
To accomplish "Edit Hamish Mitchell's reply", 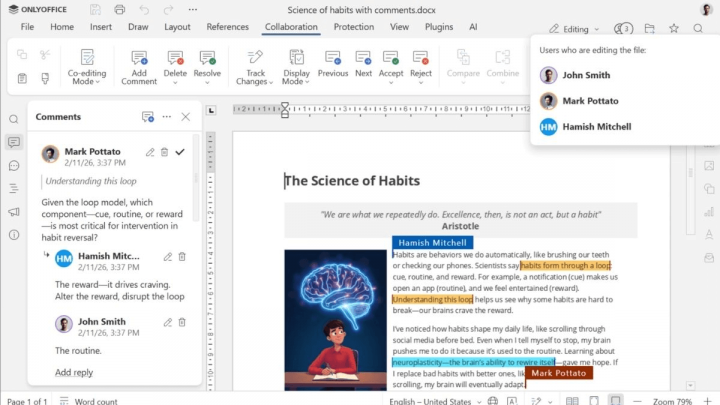I will tap(168, 257).
